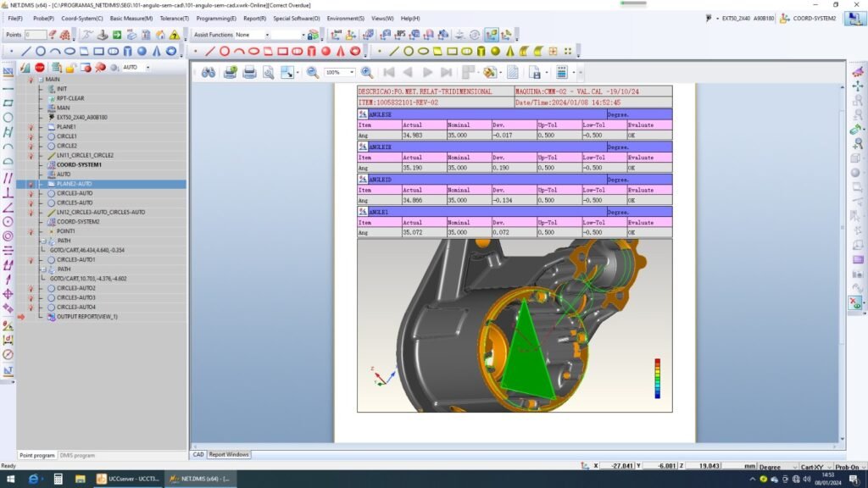
Task: Click the zoom in magnifier icon
Action: [x=367, y=73]
